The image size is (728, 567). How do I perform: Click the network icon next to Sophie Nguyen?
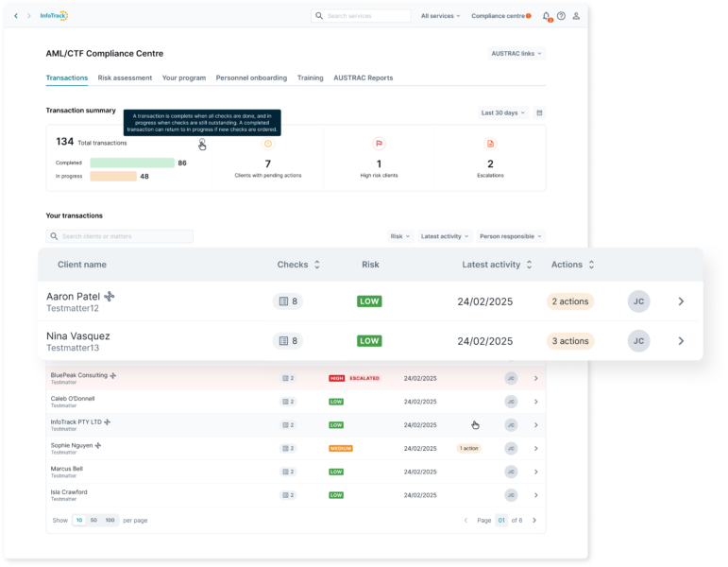click(x=98, y=445)
